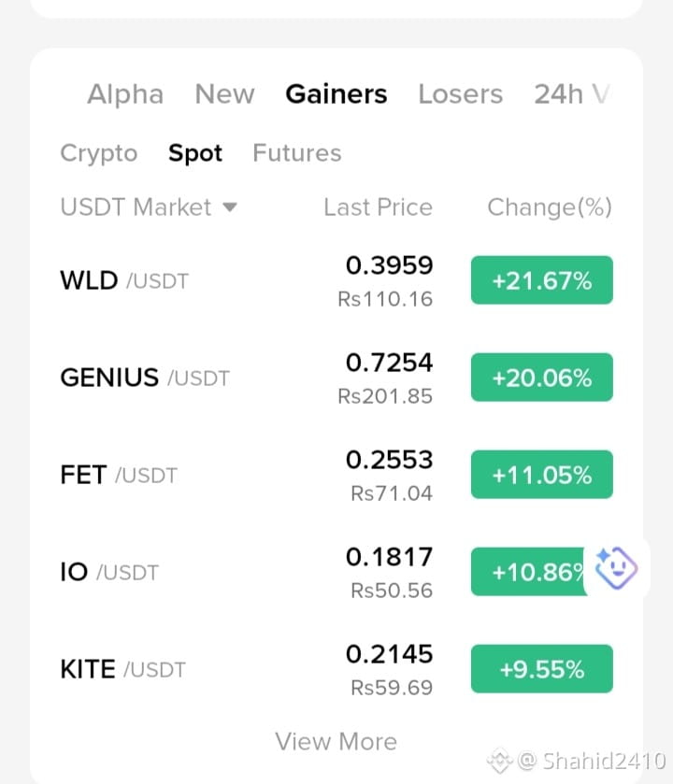The height and width of the screenshot is (784, 673).
Task: Sort by Last Price column header
Action: (378, 207)
